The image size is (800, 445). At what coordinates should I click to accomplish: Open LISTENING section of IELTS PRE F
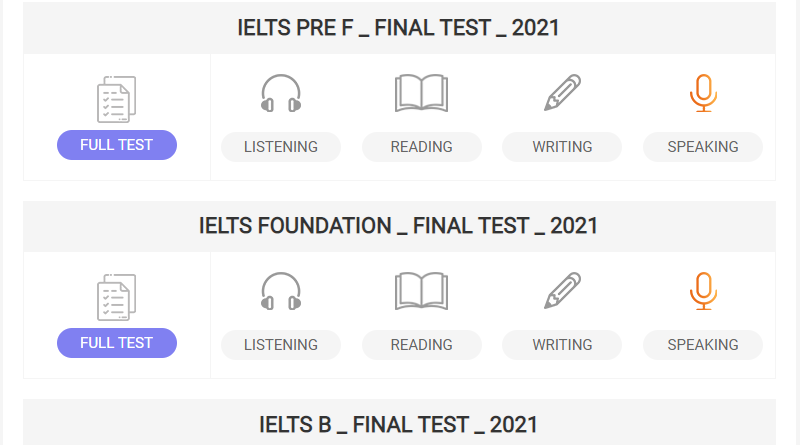click(x=281, y=147)
